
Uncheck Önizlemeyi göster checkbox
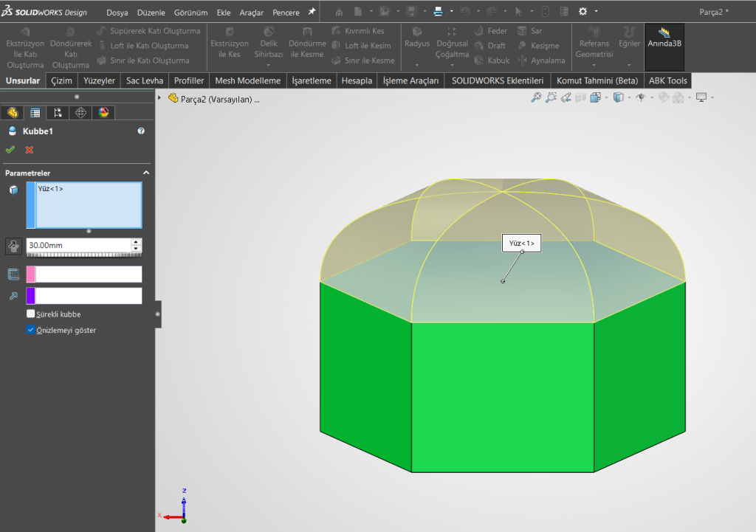[31, 330]
